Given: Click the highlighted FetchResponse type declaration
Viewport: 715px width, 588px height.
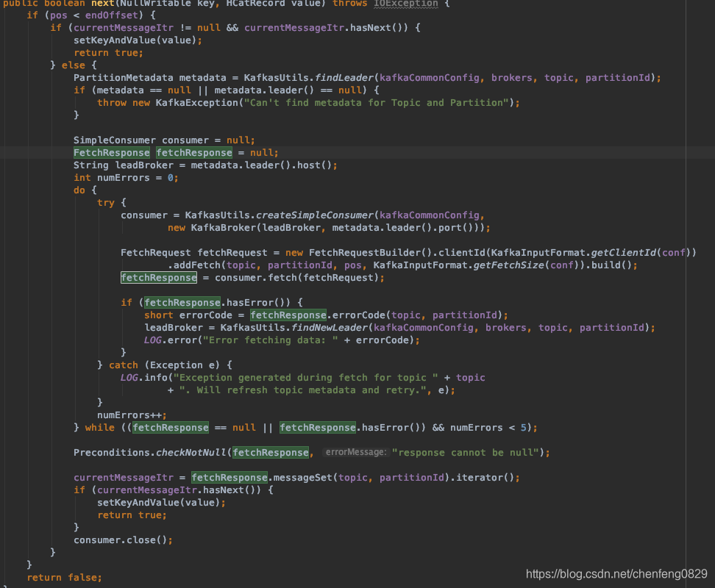Looking at the screenshot, I should (x=112, y=153).
